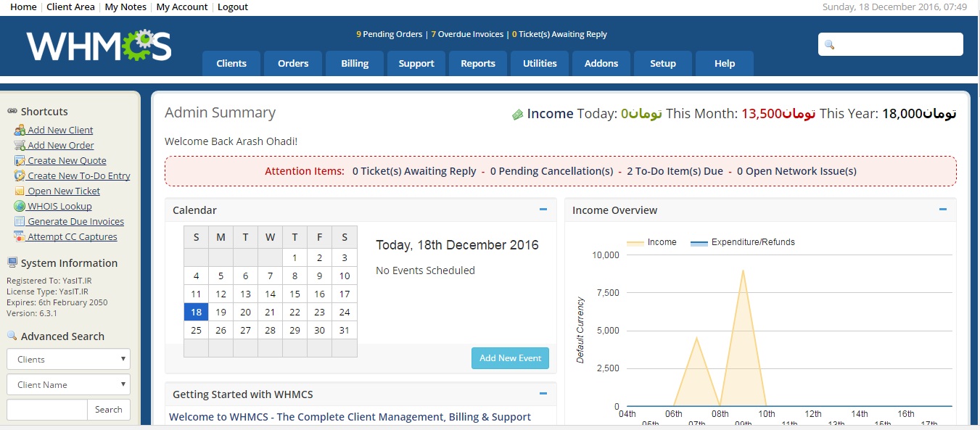This screenshot has height=430, width=980.
Task: Click the 'No Events Scheduled' text
Action: pos(425,270)
